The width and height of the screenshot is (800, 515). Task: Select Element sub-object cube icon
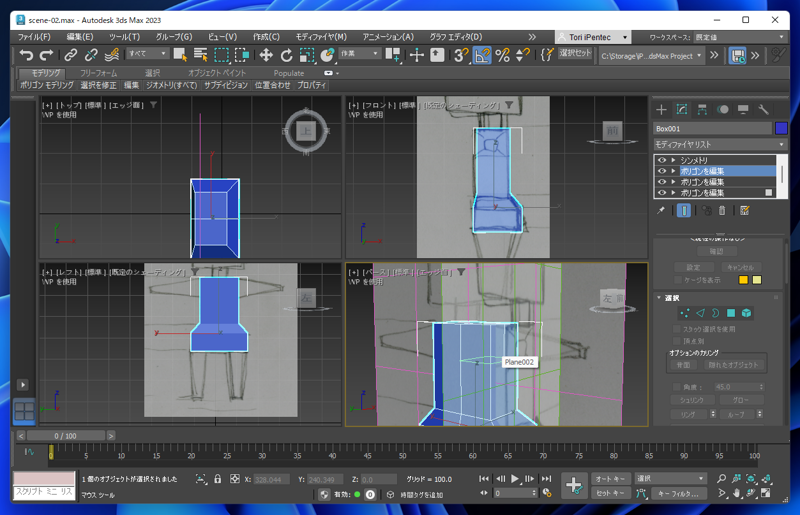click(746, 313)
